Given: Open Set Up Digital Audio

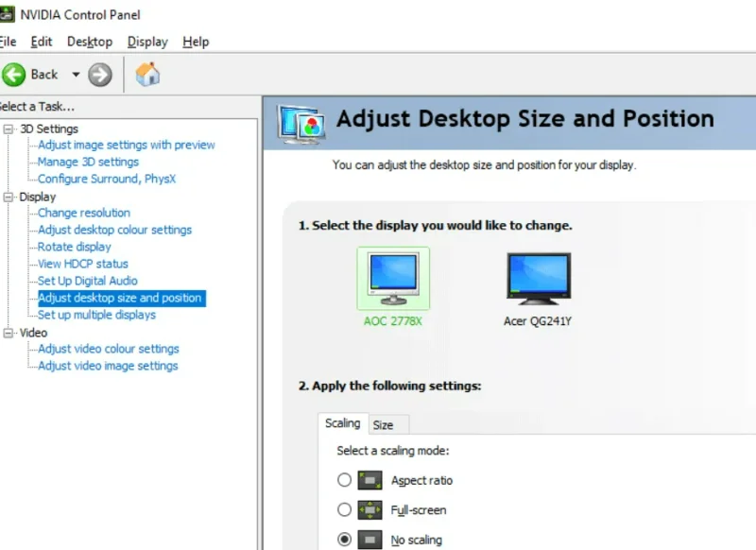Looking at the screenshot, I should click(x=88, y=281).
